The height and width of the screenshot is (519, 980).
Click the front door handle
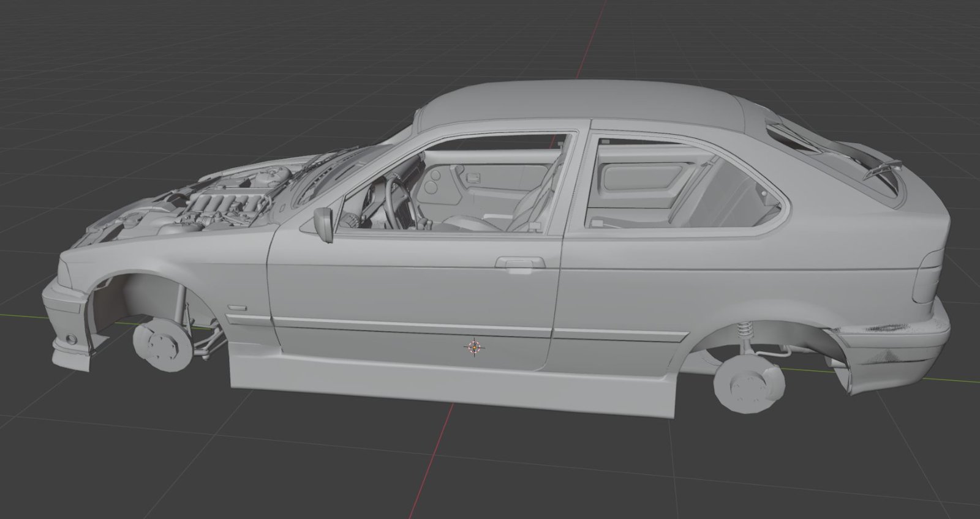519,263
